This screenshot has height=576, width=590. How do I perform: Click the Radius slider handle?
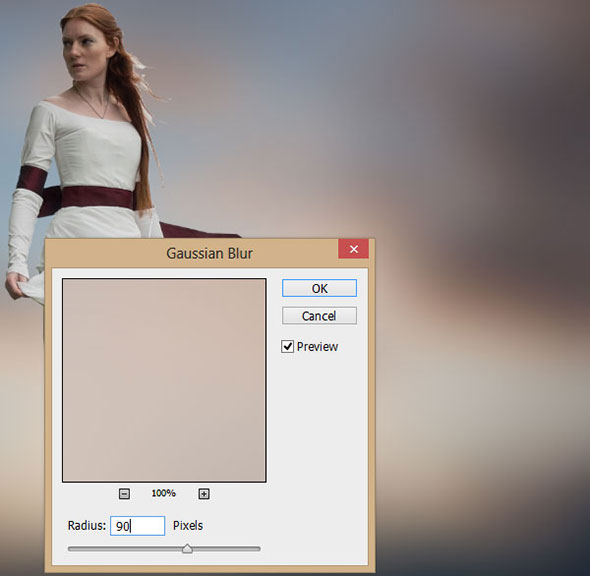(x=187, y=549)
